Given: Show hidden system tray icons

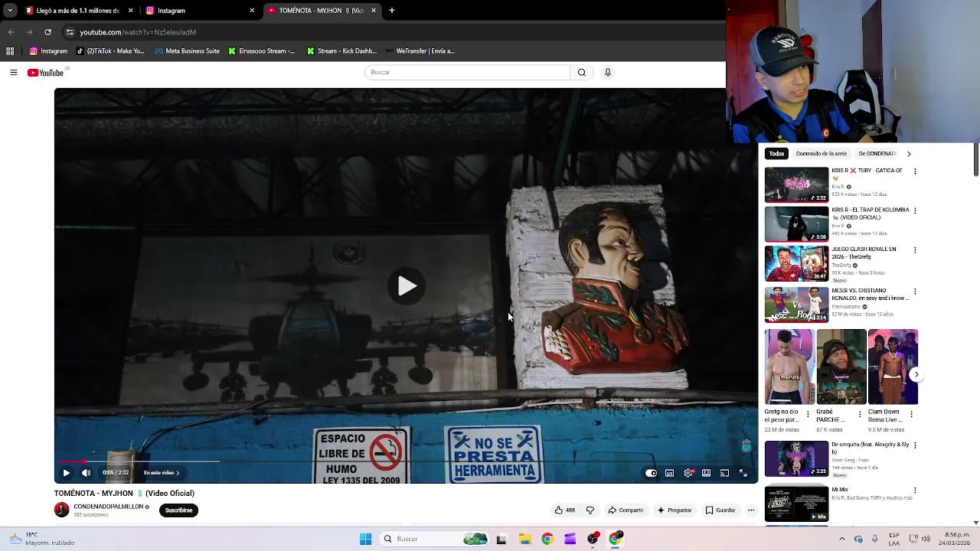Looking at the screenshot, I should click(x=842, y=539).
